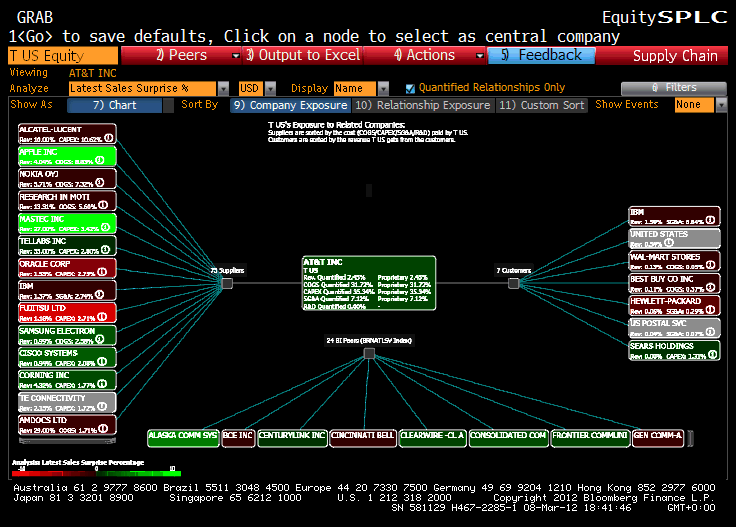Click the central AT&T Inc node
Viewport: 736px width, 527px height.
(369, 283)
